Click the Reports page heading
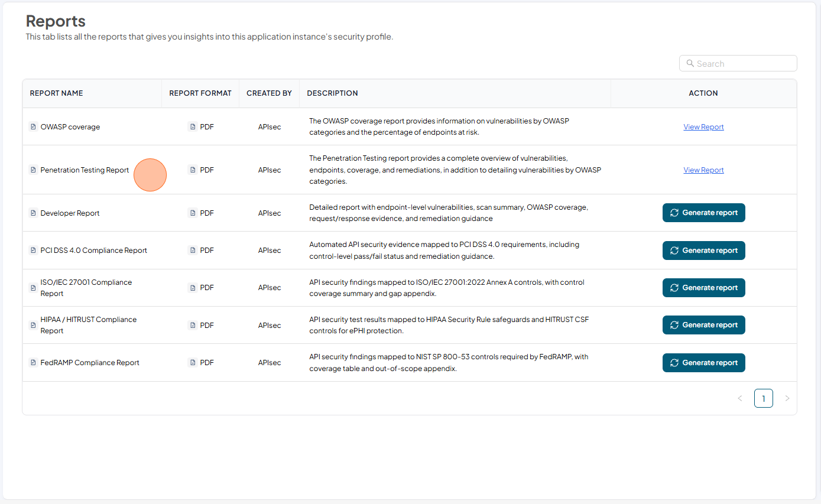The width and height of the screenshot is (821, 504). point(56,21)
